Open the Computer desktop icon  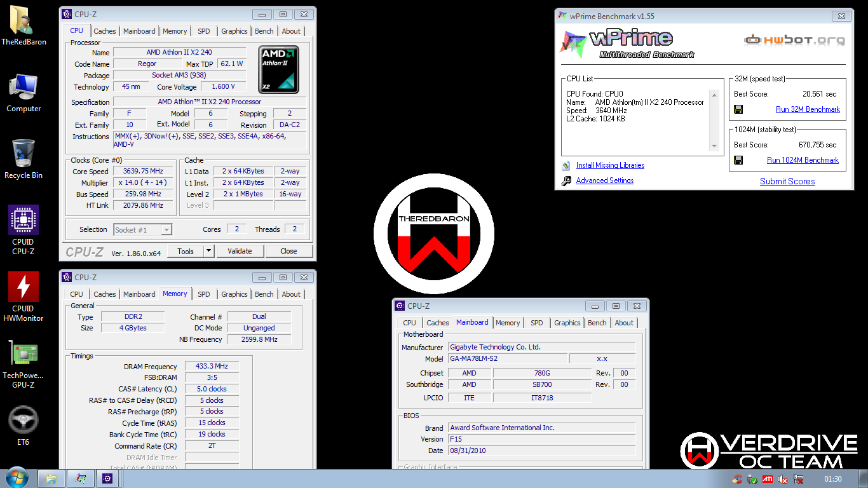click(24, 93)
